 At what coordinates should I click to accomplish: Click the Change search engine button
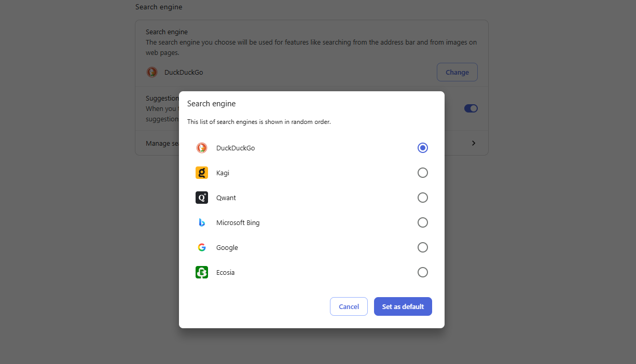pos(457,72)
